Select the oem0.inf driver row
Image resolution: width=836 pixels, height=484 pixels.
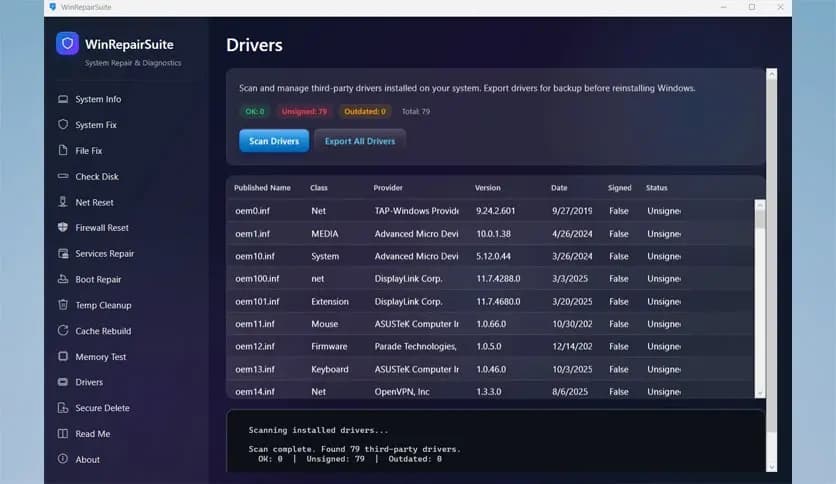[490, 211]
